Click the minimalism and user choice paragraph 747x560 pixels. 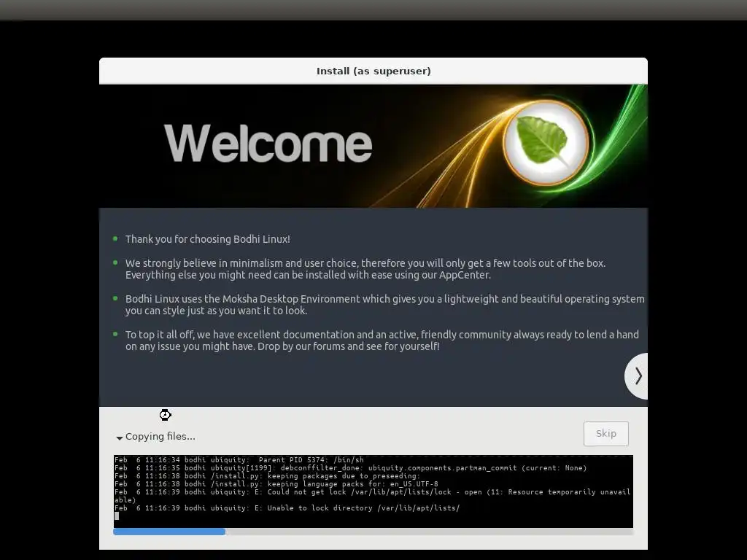tap(365, 269)
